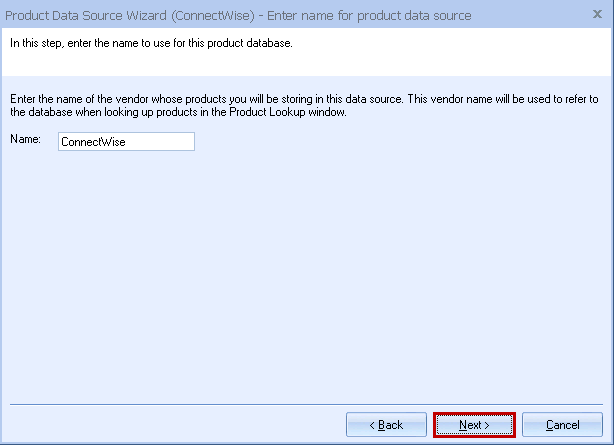Click the "In this step" header instruction
This screenshot has height=445, width=614.
click(150, 43)
